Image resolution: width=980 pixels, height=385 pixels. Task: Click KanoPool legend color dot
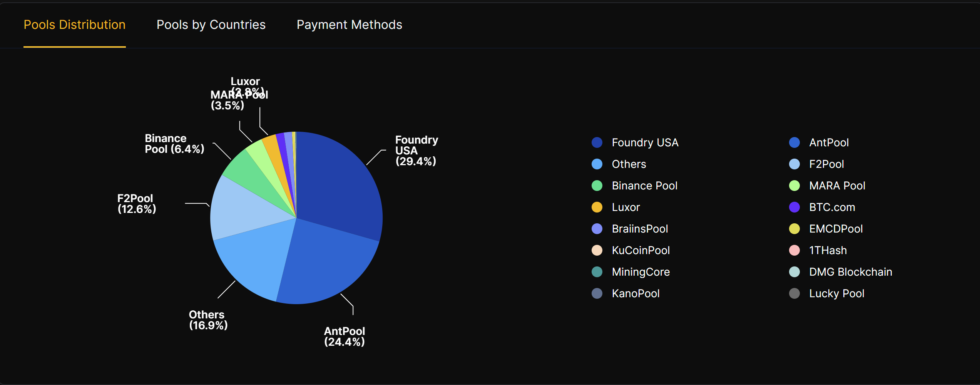pyautogui.click(x=597, y=293)
